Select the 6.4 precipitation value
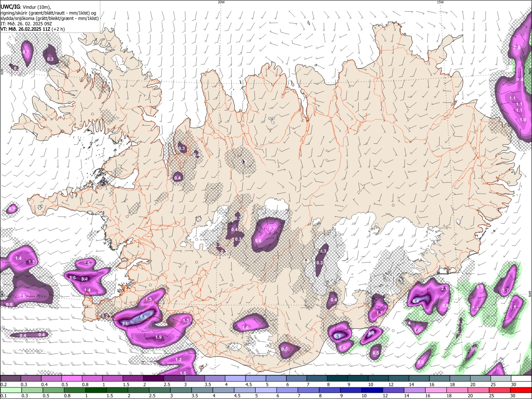532x399 pixels. 416,301
